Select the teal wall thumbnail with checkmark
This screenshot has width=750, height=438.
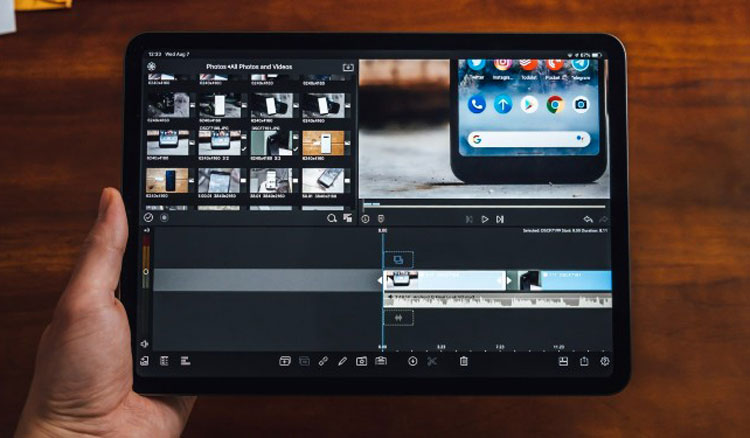point(271,143)
